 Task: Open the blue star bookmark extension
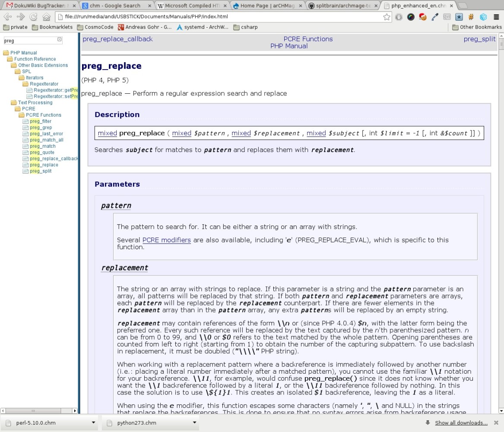point(459,17)
